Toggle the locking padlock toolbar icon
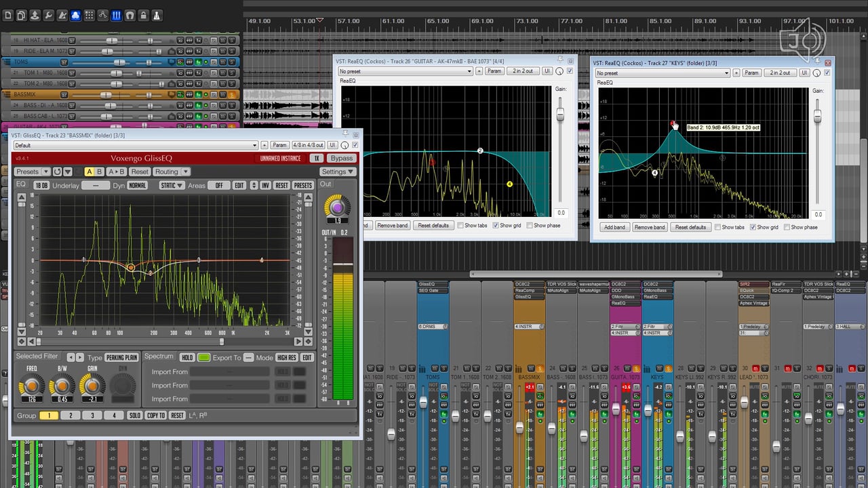The image size is (868, 488). click(x=144, y=15)
